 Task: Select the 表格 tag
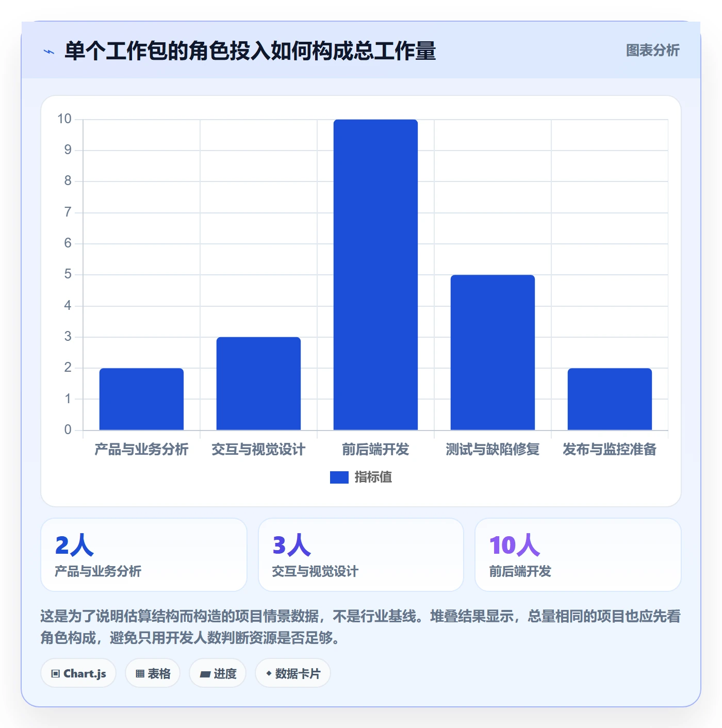tap(153, 673)
